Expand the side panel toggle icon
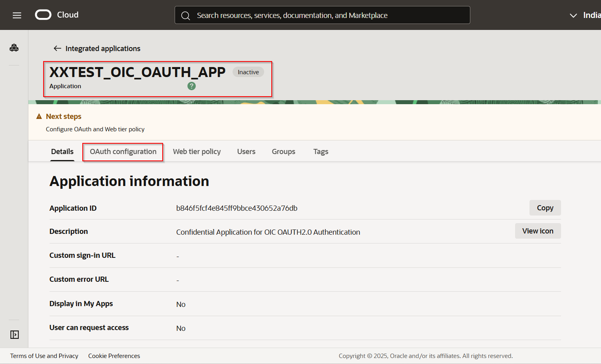This screenshot has width=601, height=364. point(14,334)
